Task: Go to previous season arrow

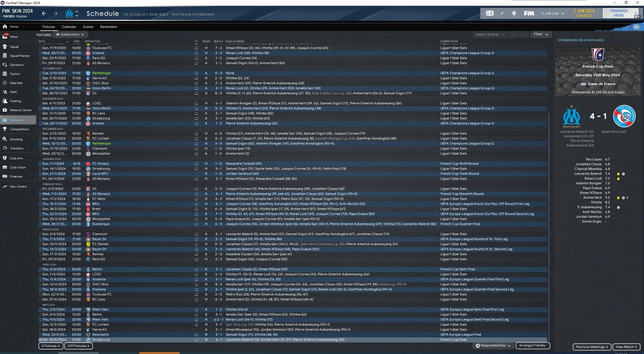Action: point(513,35)
